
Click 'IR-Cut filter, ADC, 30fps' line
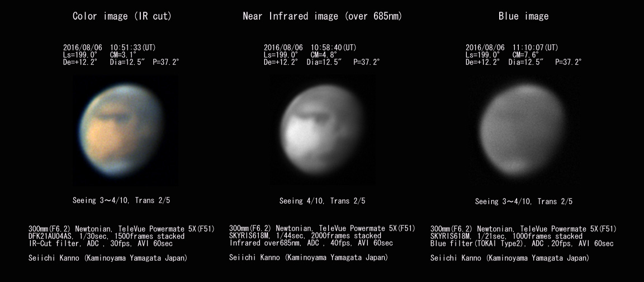[x=101, y=244]
